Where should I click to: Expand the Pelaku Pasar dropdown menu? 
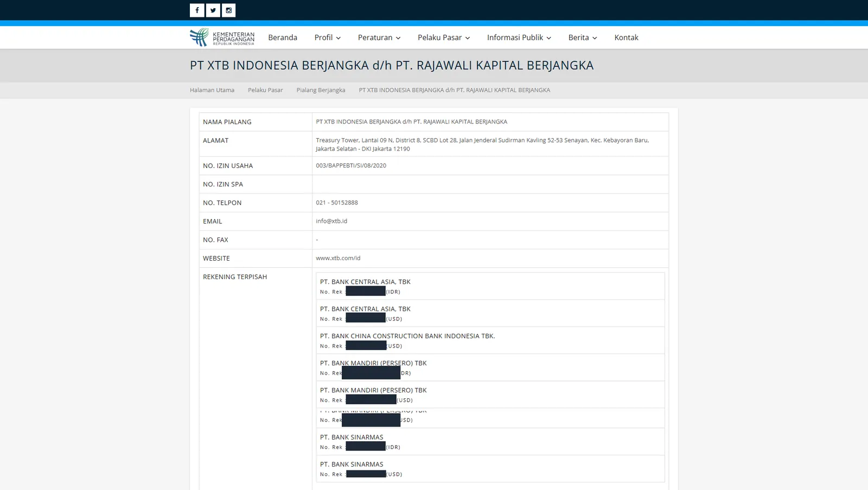point(444,37)
